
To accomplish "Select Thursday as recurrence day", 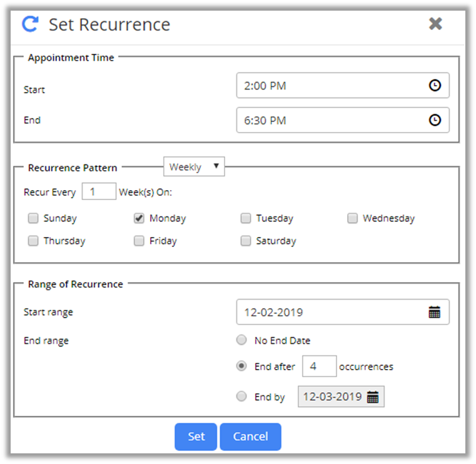I will [x=33, y=241].
